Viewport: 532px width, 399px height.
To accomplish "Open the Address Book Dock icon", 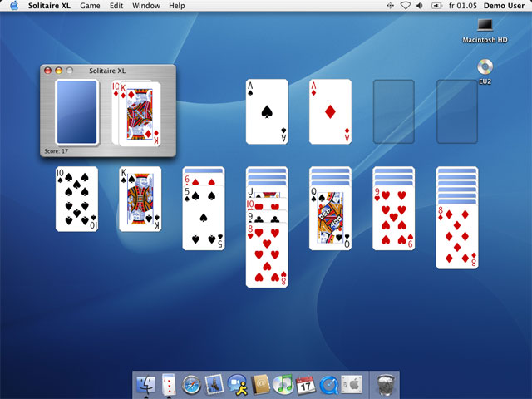I will [260, 385].
